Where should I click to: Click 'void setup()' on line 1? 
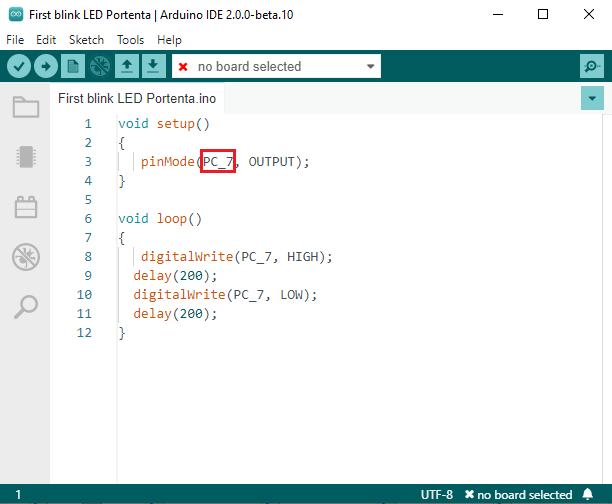[164, 124]
